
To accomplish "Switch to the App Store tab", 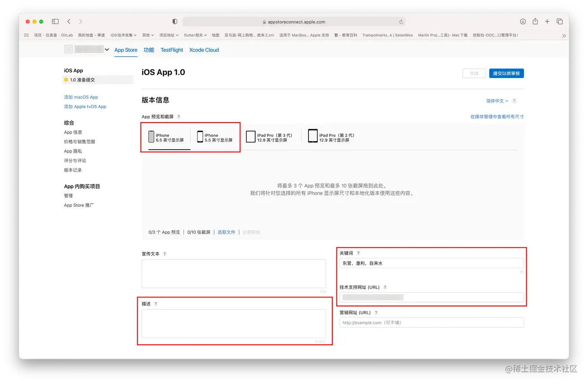I will coord(126,50).
